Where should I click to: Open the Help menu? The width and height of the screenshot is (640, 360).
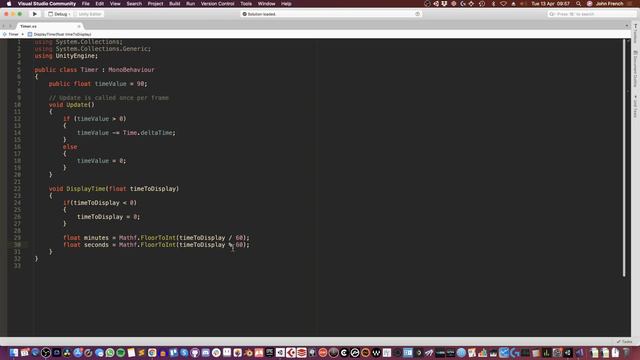286,4
